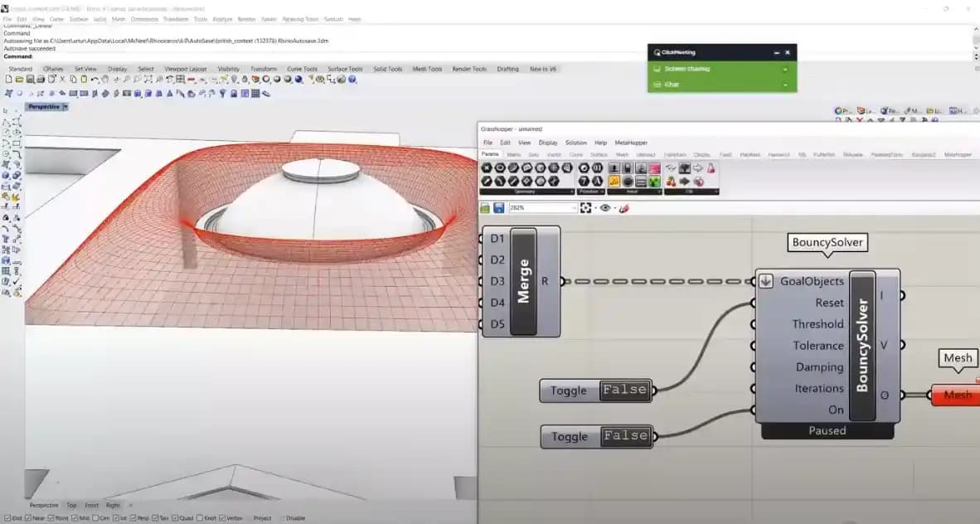The height and width of the screenshot is (524, 980).
Task: Open Rhino Surface menu
Action: point(78,19)
